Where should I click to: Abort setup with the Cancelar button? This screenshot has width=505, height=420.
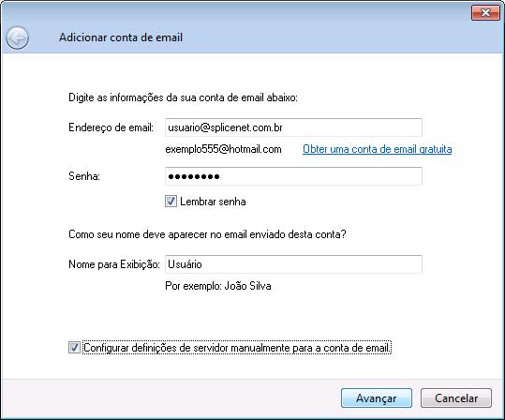pyautogui.click(x=456, y=398)
